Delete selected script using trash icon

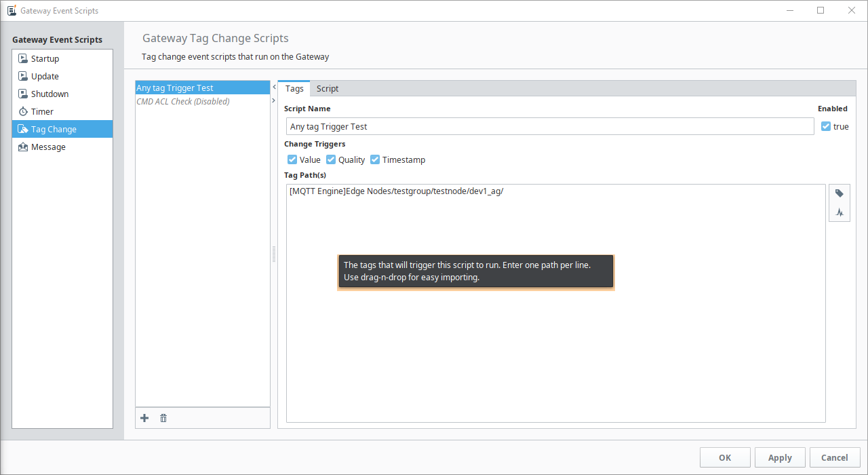click(x=163, y=418)
